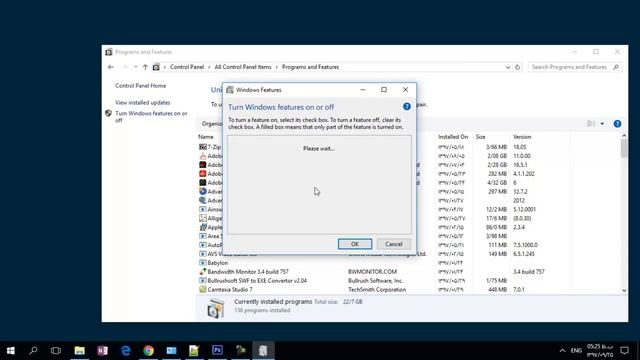Screen dimensions: 640x360
Task: Open Task View on taskbar
Action: coord(56,351)
